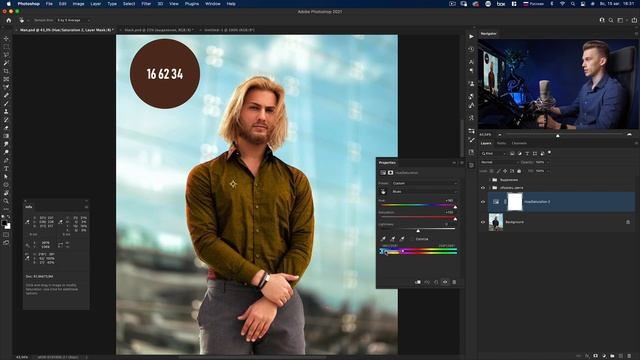The height and width of the screenshot is (360, 640).
Task: Toggle Quick Mask mode in toolbar
Action: click(6, 235)
